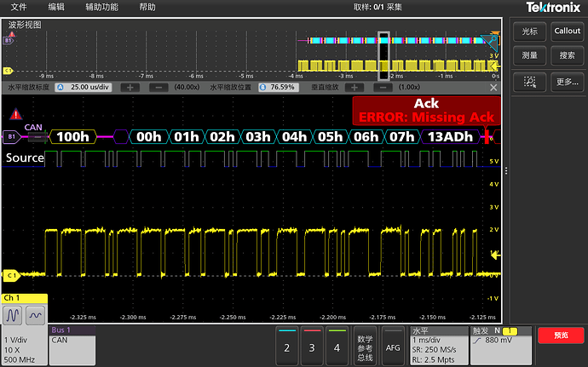588x367 pixels.
Task: Increase horizontal zoom scale with plus button
Action: click(x=129, y=88)
